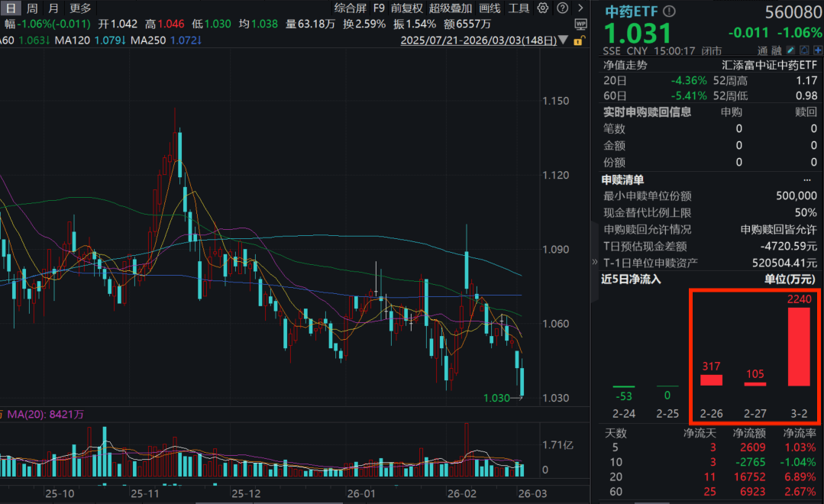Switch to monthly (月) K-line period
The width and height of the screenshot is (824, 504).
[x=53, y=8]
